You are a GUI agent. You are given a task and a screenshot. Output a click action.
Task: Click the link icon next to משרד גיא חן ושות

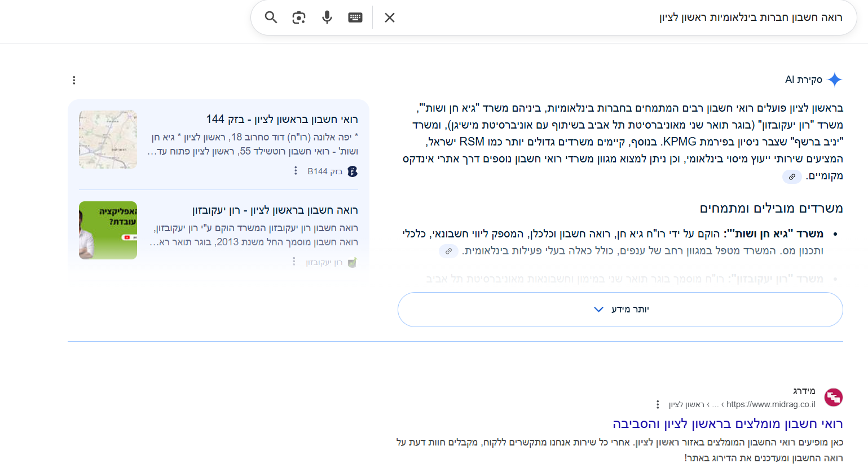[x=448, y=251]
